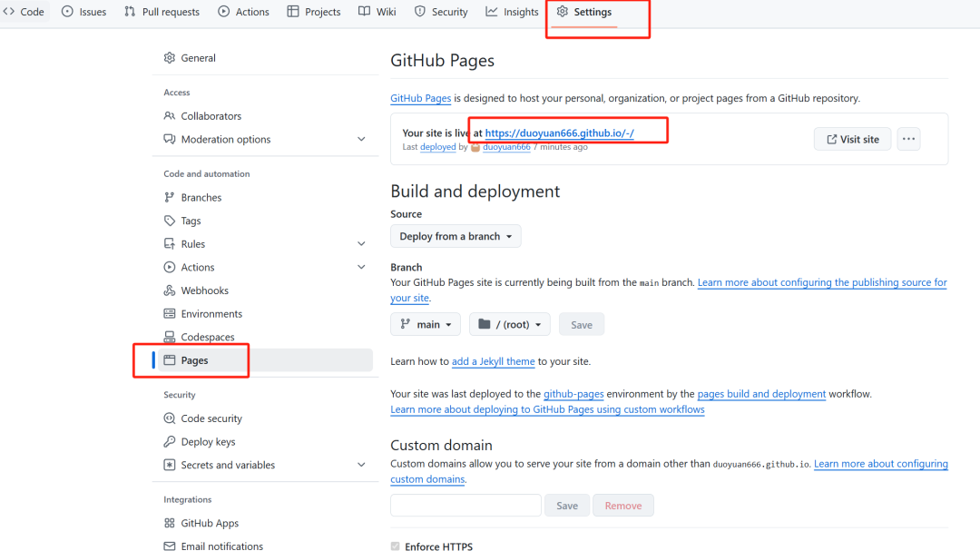Open the Wiki tab
The width and height of the screenshot is (980, 551).
pyautogui.click(x=377, y=12)
